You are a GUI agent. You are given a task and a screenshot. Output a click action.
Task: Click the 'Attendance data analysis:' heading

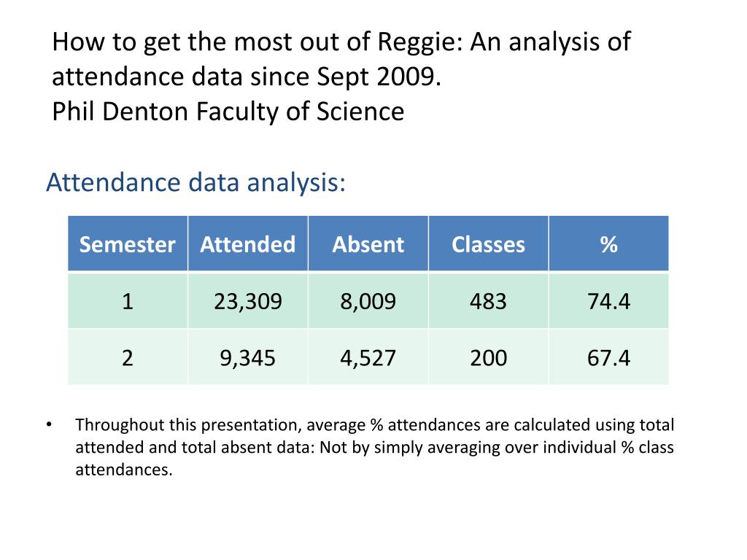click(x=196, y=182)
